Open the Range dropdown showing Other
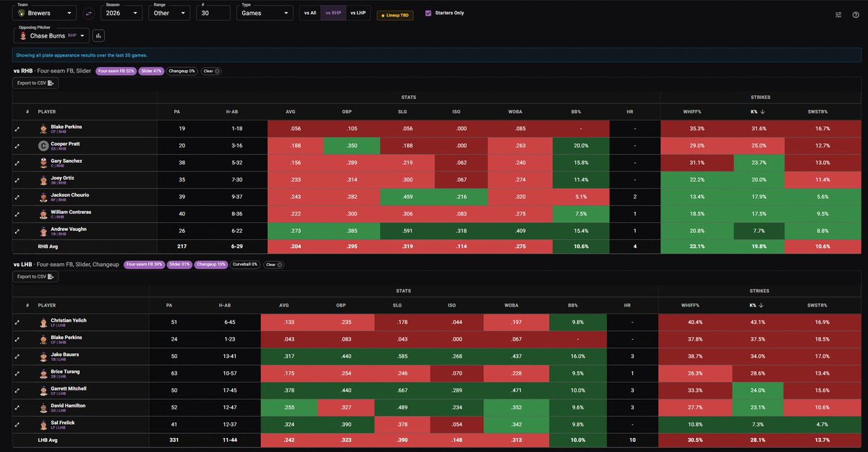Viewport: 868px width, 452px height. click(x=169, y=13)
